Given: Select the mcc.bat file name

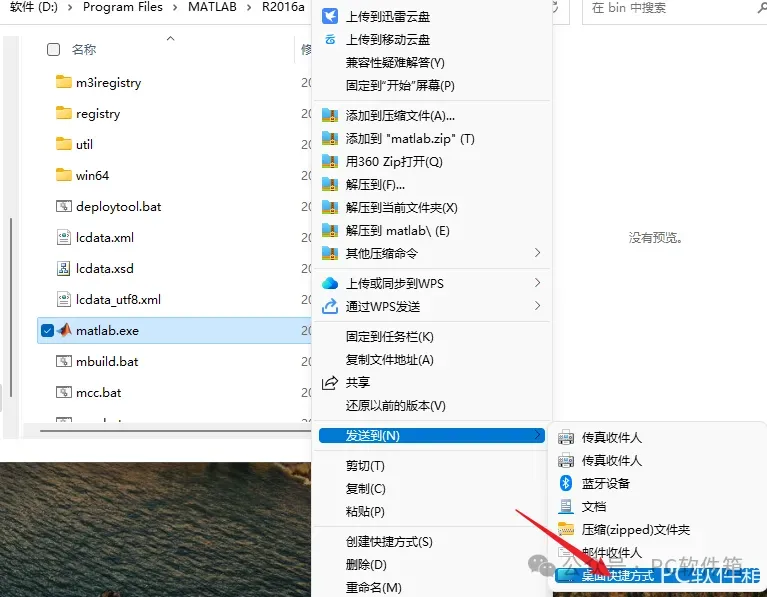Looking at the screenshot, I should pos(98,392).
